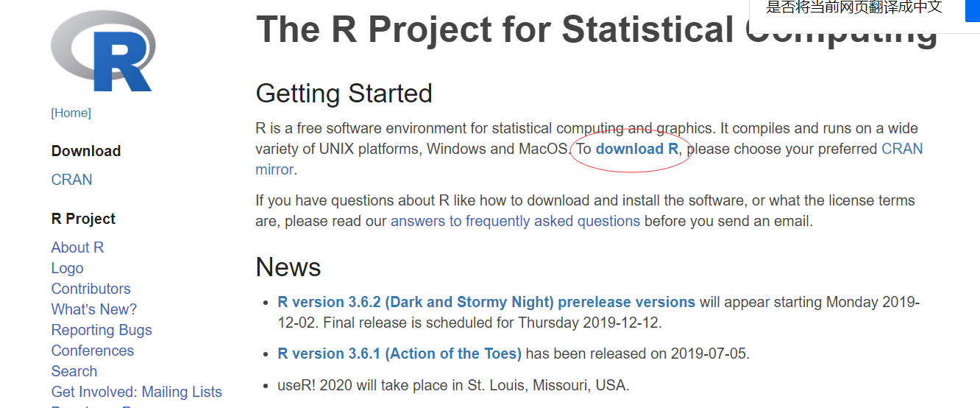Open Get Involved: Mailing Lists
The image size is (980, 408).
[x=136, y=392]
